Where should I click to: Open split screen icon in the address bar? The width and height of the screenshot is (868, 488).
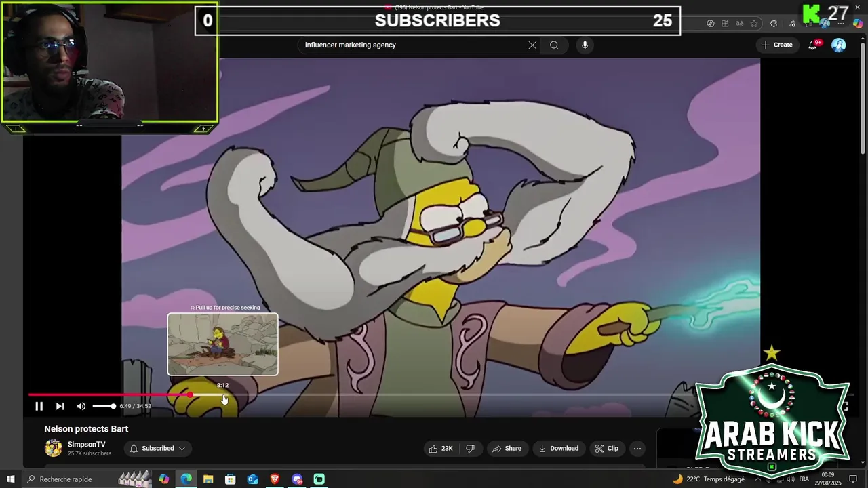point(725,24)
